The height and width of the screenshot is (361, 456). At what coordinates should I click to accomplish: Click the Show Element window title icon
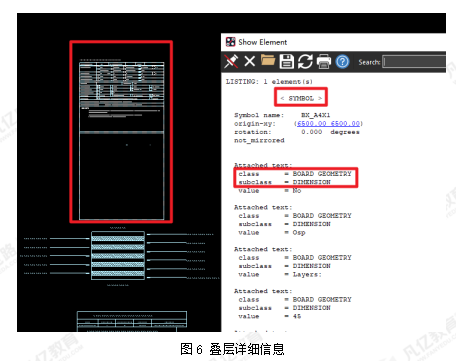[230, 42]
